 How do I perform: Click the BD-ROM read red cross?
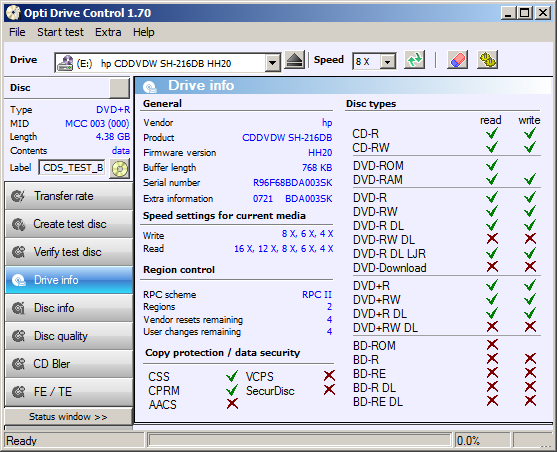point(492,345)
